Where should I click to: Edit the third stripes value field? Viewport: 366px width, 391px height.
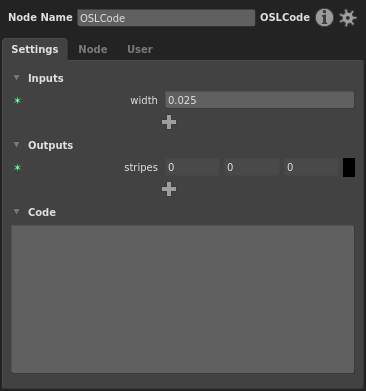coord(311,167)
